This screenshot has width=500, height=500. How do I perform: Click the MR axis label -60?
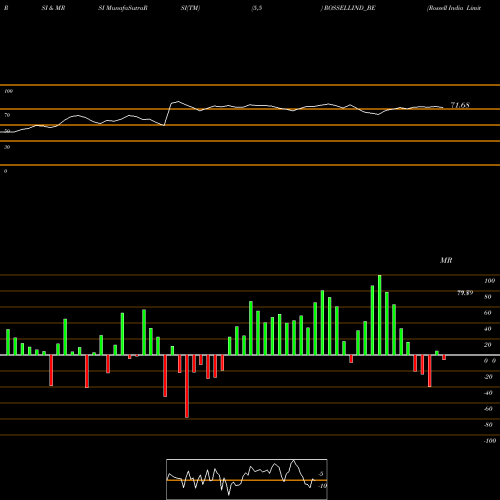tap(488, 409)
